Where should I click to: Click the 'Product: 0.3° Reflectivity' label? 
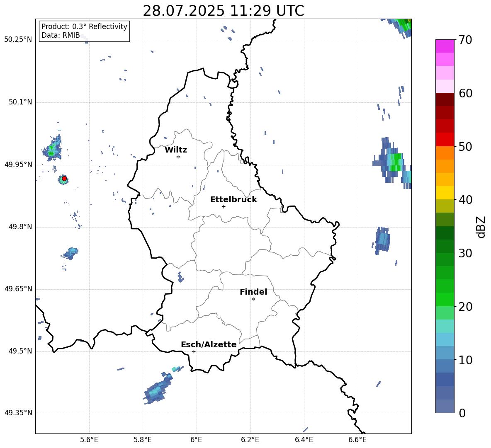(x=84, y=27)
